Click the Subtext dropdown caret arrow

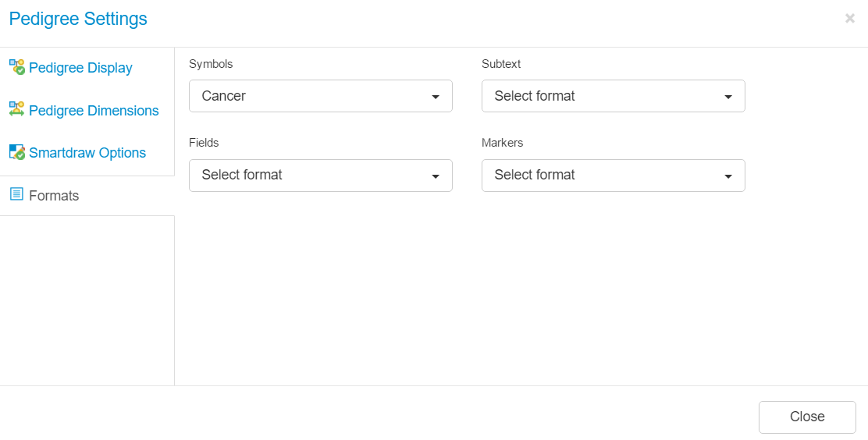pyautogui.click(x=728, y=97)
